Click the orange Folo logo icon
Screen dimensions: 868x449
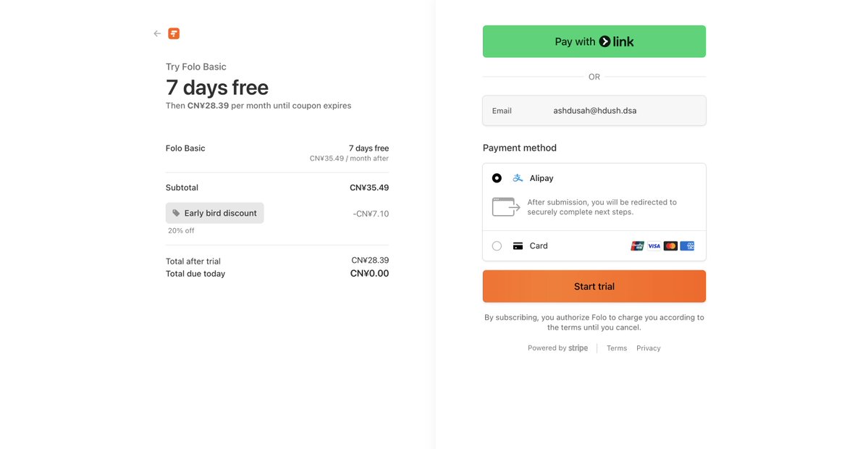point(174,33)
